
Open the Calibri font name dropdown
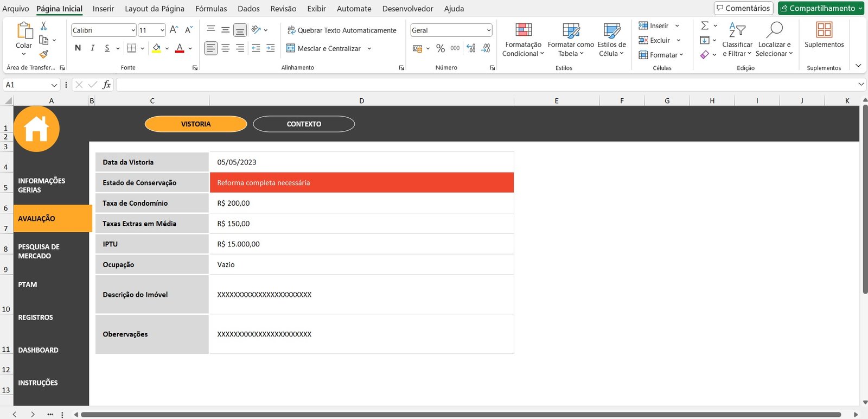pyautogui.click(x=133, y=30)
